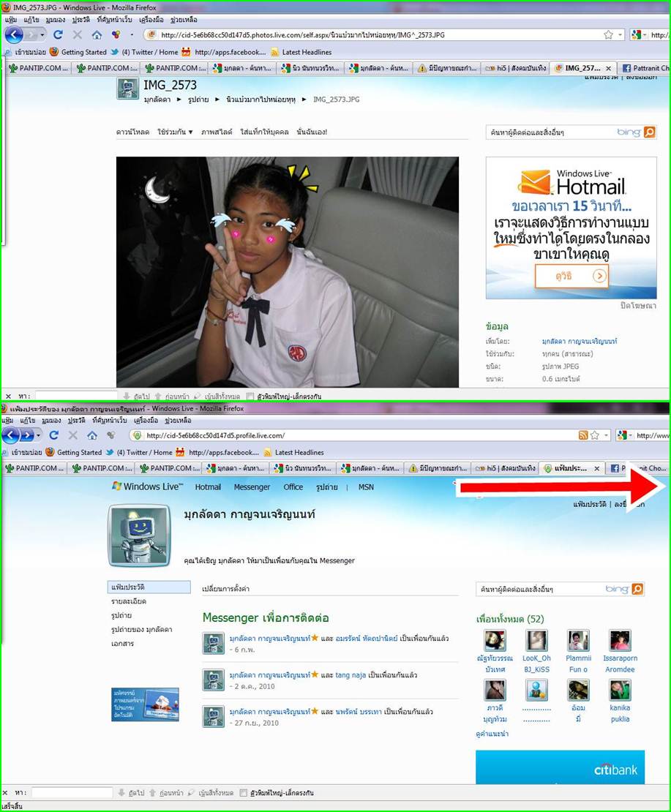Viewport: 671px width, 812px height.
Task: Select เอกสาร in profile sidebar
Action: 122,644
